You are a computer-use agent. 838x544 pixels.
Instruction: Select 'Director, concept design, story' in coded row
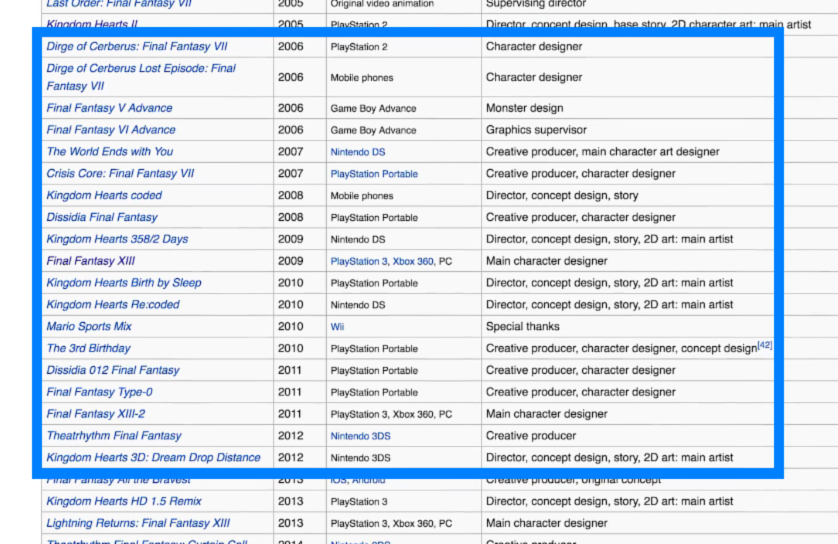pos(562,196)
